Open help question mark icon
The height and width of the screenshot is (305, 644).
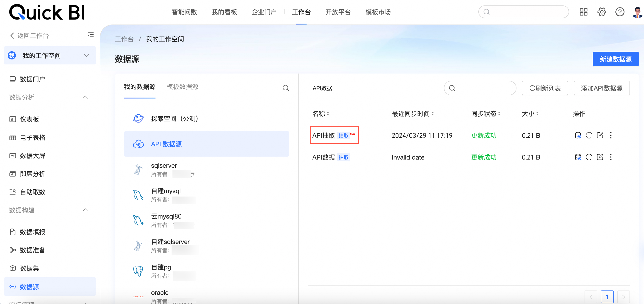(620, 12)
